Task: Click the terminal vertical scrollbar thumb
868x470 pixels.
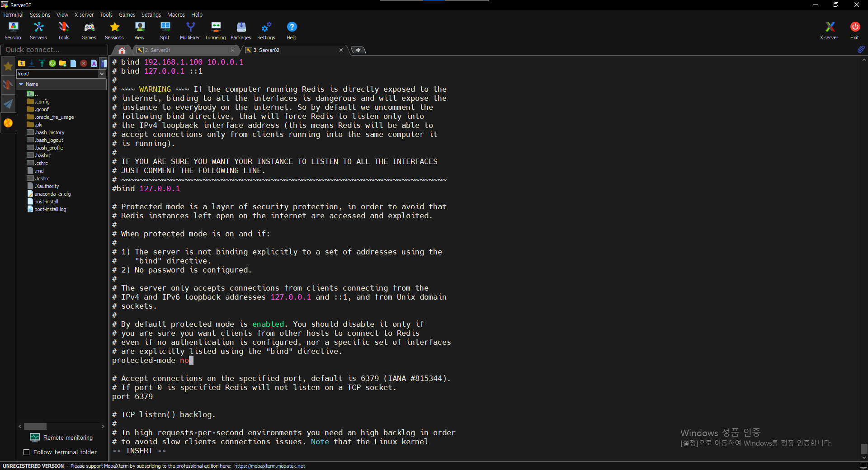Action: click(864, 449)
